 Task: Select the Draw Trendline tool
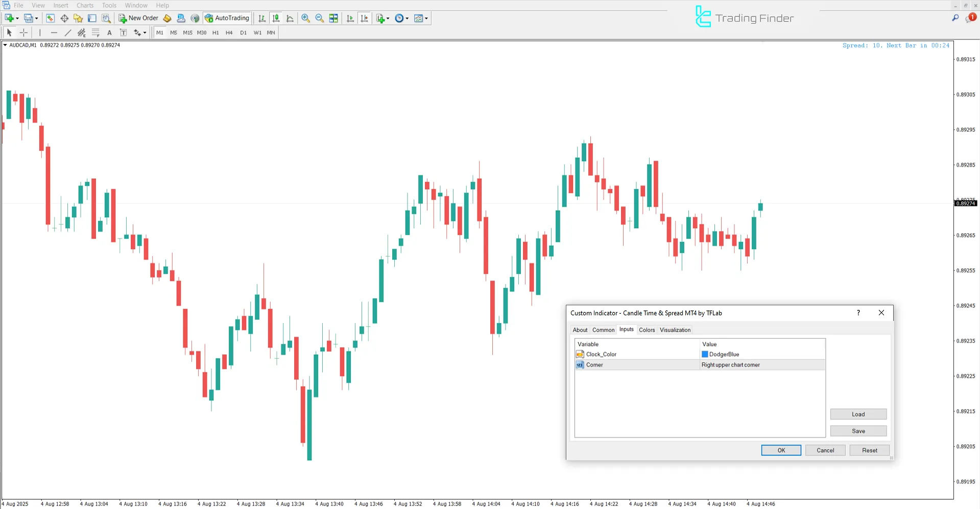(67, 33)
